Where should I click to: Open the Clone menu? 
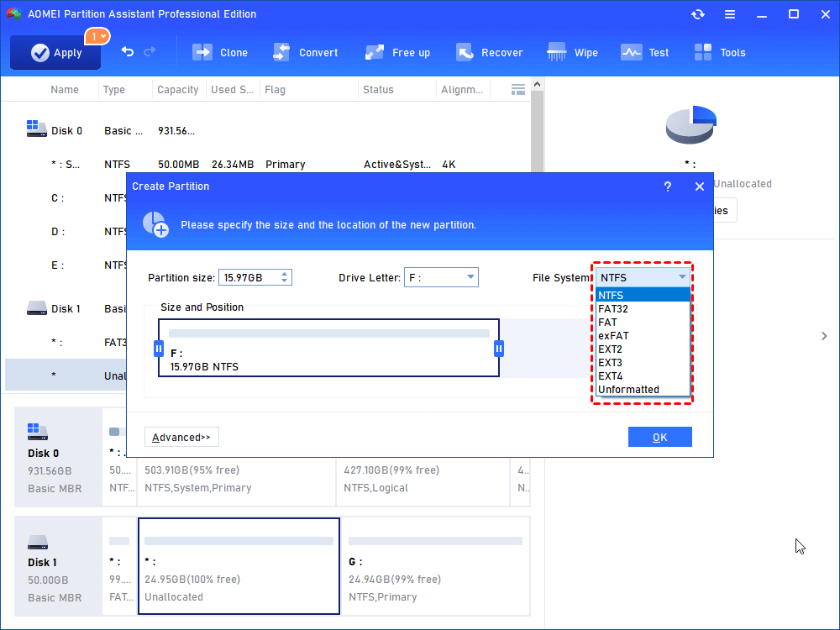click(x=219, y=52)
